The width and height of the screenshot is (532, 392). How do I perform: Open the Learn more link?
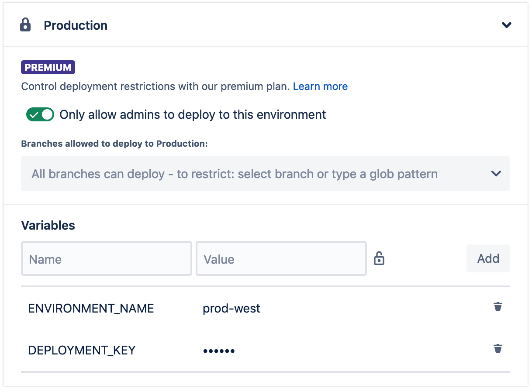coord(320,86)
